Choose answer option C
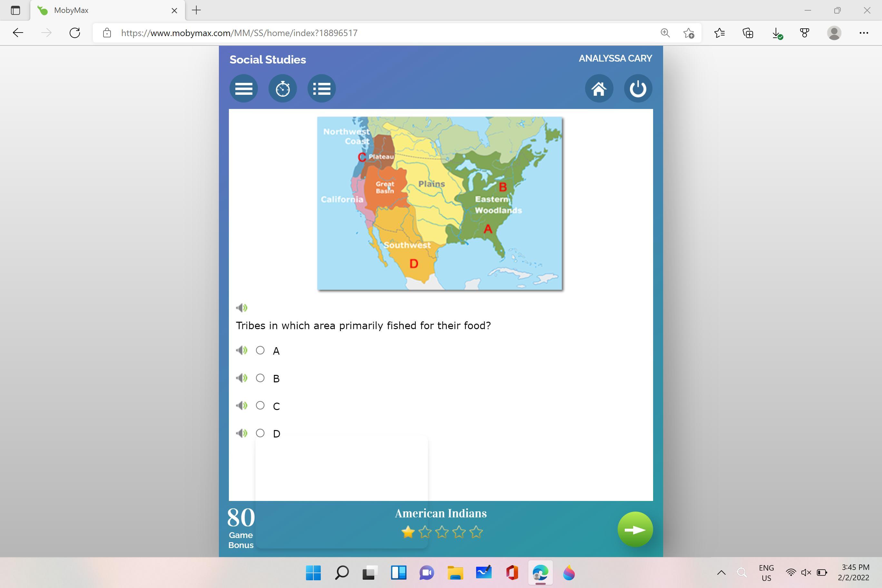The width and height of the screenshot is (882, 588). [x=260, y=405]
